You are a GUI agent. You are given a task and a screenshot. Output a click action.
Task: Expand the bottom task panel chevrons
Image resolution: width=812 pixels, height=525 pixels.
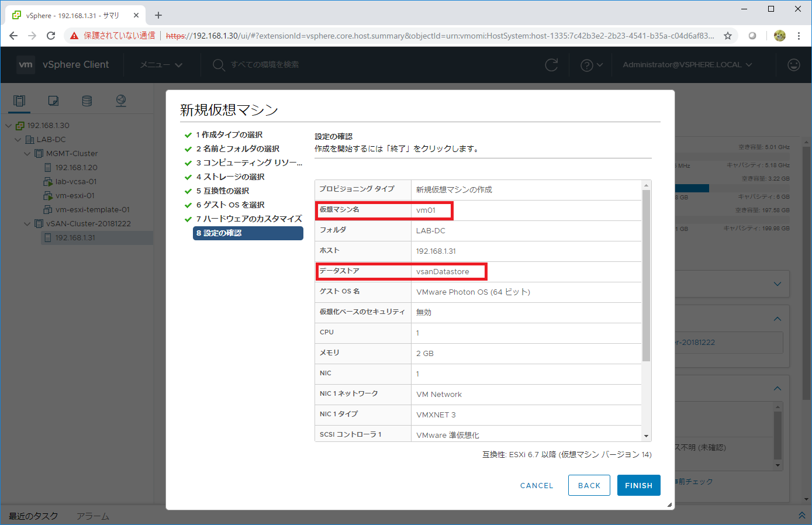click(x=801, y=516)
